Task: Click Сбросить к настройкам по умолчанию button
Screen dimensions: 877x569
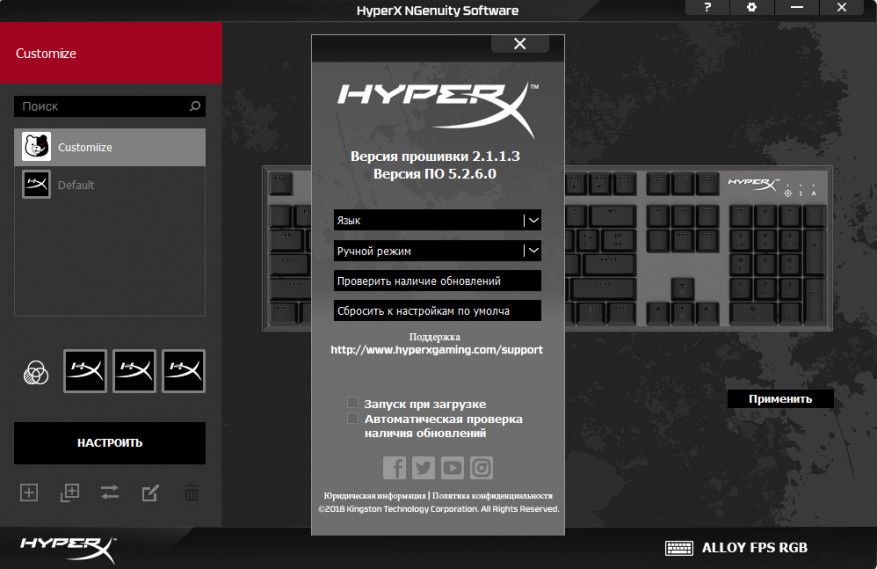Action: tap(437, 311)
